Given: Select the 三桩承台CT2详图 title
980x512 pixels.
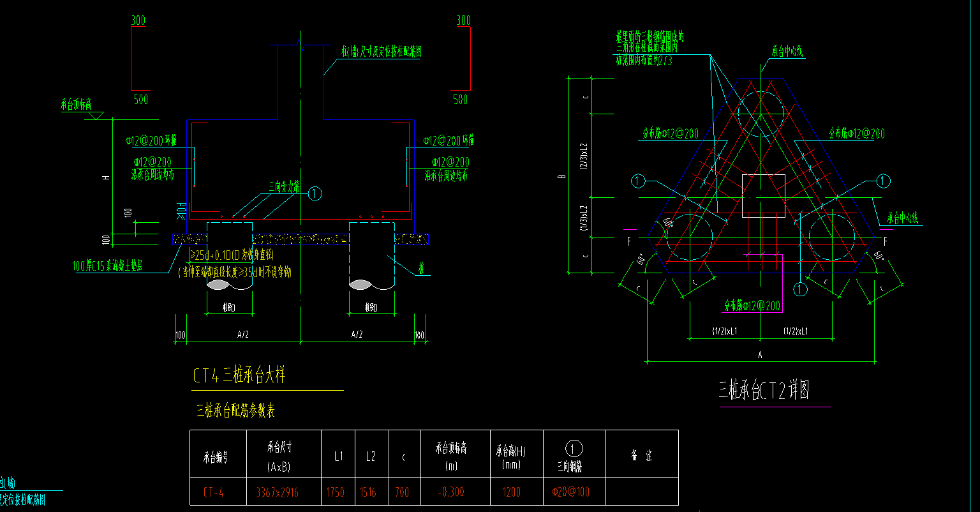Looking at the screenshot, I should point(764,390).
